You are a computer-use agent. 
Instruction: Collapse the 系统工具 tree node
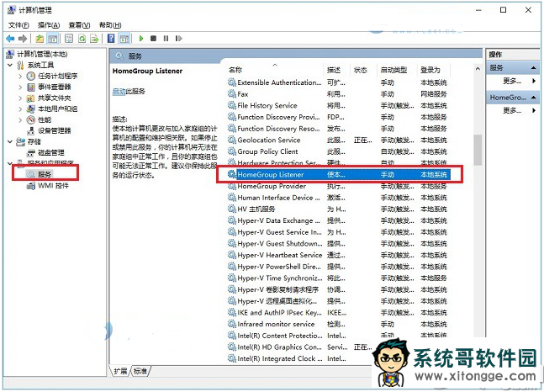10,65
